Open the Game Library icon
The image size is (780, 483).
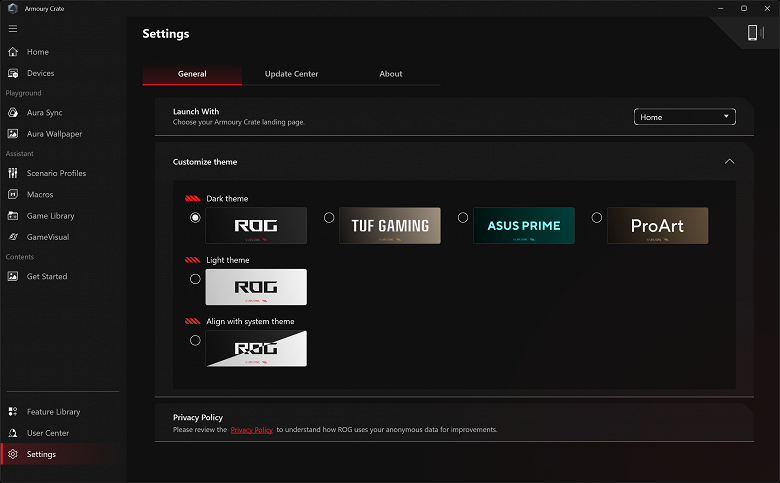pos(13,216)
